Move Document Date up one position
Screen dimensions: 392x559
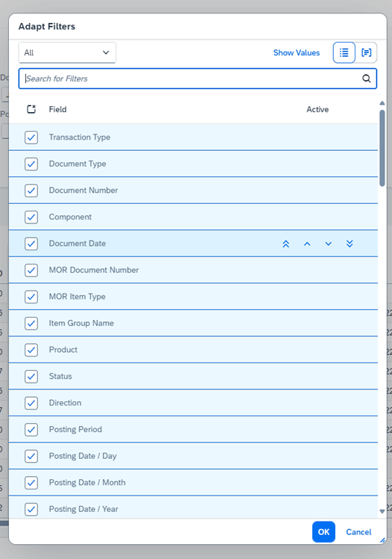[307, 244]
